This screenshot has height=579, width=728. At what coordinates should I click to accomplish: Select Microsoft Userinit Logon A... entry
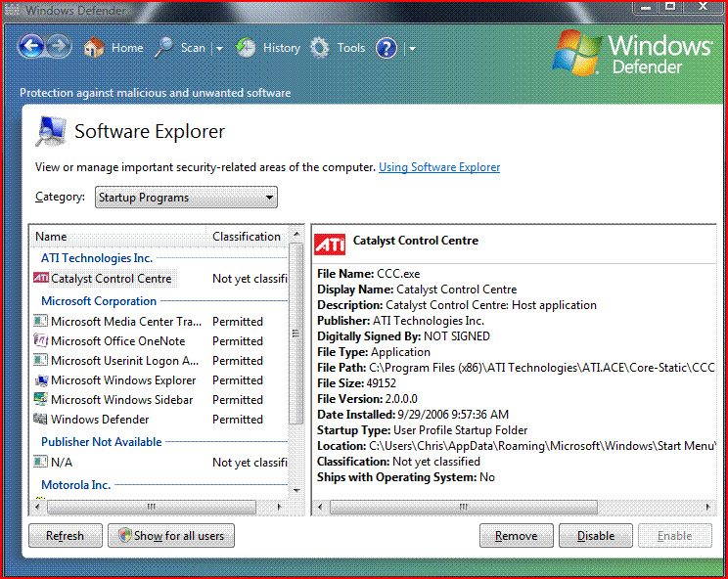point(125,361)
